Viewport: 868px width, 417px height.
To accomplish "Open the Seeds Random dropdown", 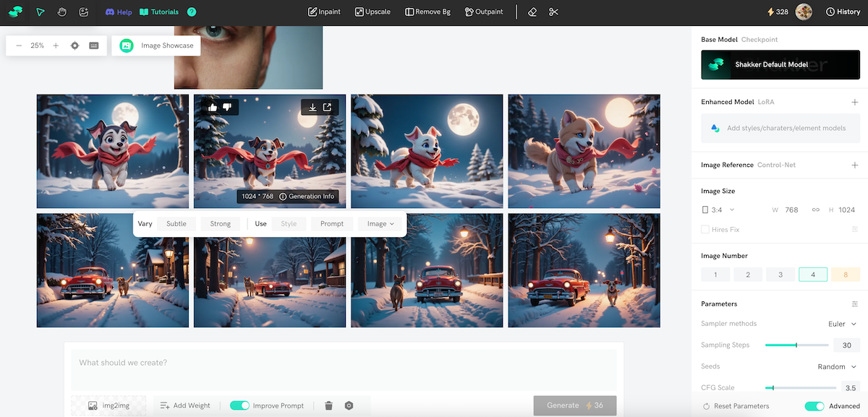I will point(837,367).
